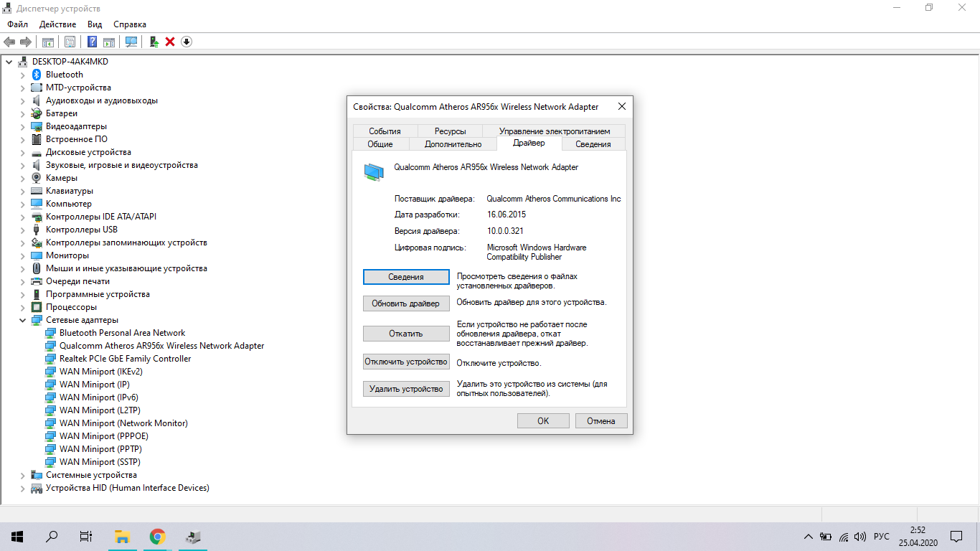This screenshot has height=551, width=980.
Task: Click the Очереди печати printer icon
Action: pyautogui.click(x=37, y=281)
